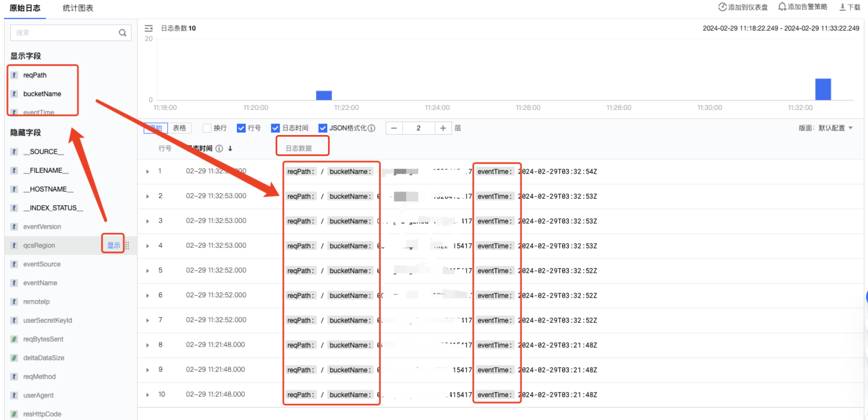This screenshot has height=420, width=868.
Task: Click the tall histogram bar near 11:32
Action: click(x=823, y=89)
